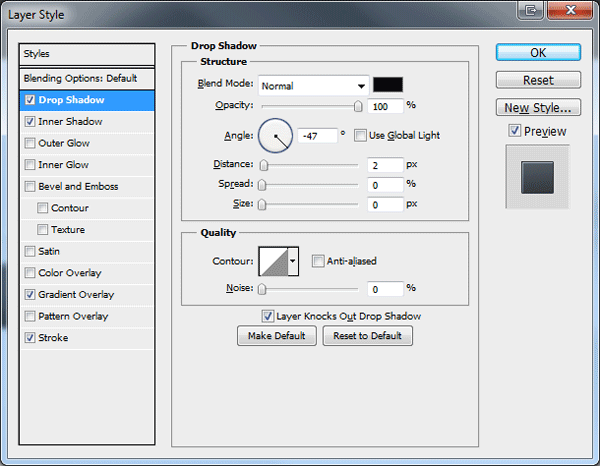Toggle the Preview checkbox

[x=514, y=131]
